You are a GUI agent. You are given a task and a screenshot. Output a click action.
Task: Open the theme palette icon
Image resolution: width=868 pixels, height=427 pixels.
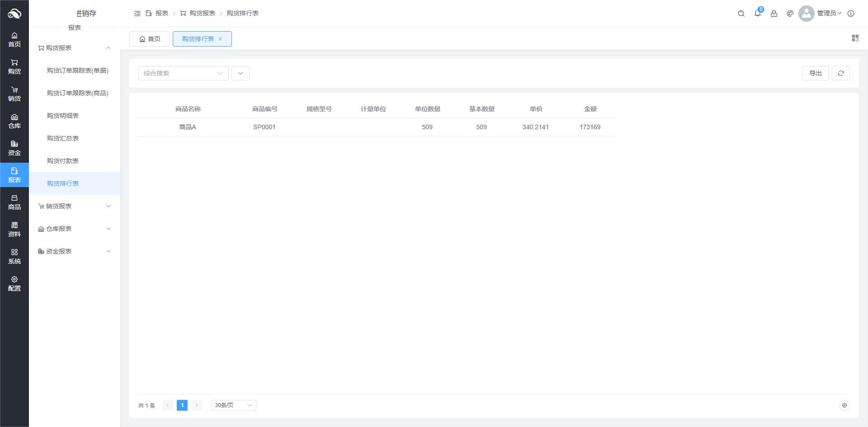click(x=790, y=14)
